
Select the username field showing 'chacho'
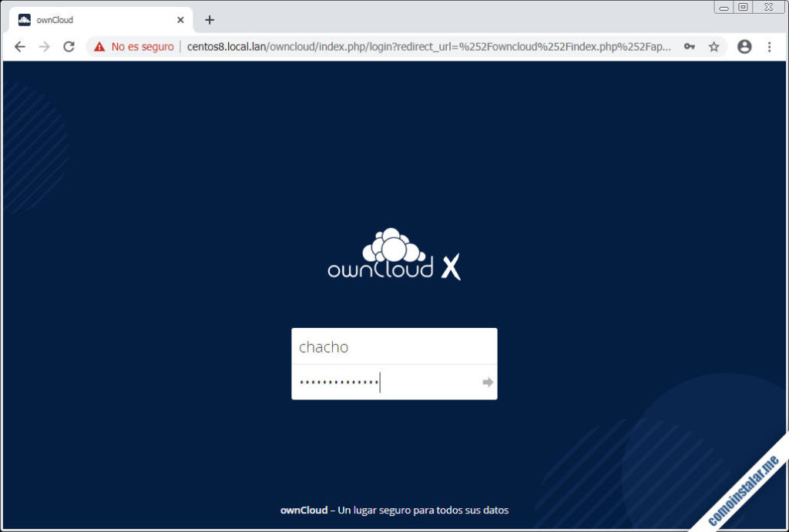[394, 346]
